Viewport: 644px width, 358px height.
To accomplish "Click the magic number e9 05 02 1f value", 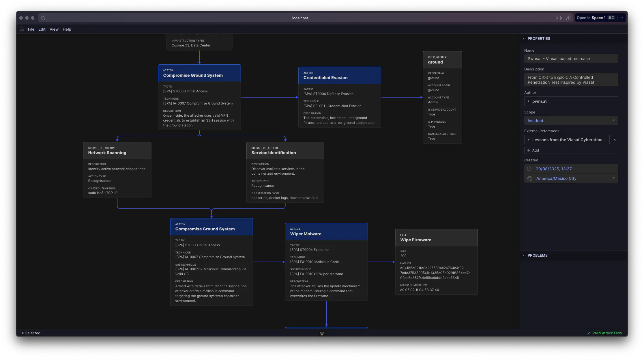I will tap(420, 290).
